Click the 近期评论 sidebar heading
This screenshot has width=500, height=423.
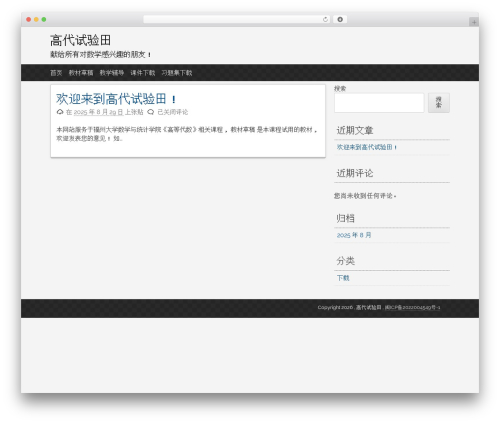[x=355, y=173]
